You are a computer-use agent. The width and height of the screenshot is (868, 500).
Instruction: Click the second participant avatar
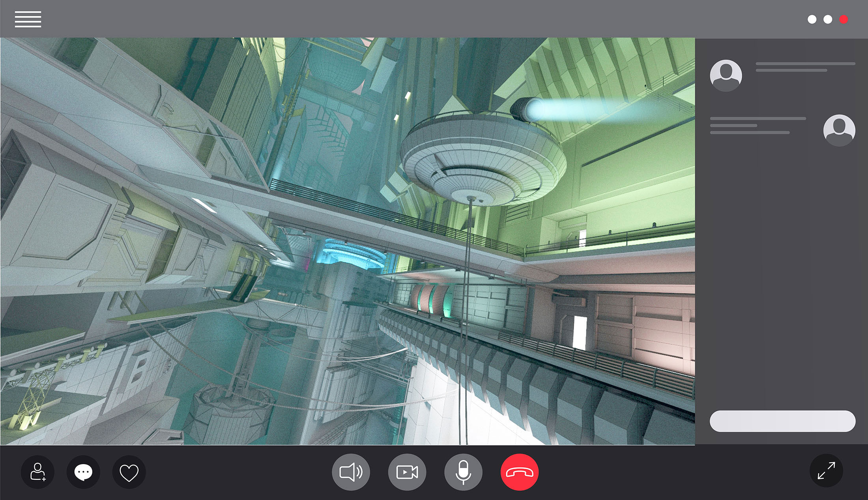click(839, 130)
